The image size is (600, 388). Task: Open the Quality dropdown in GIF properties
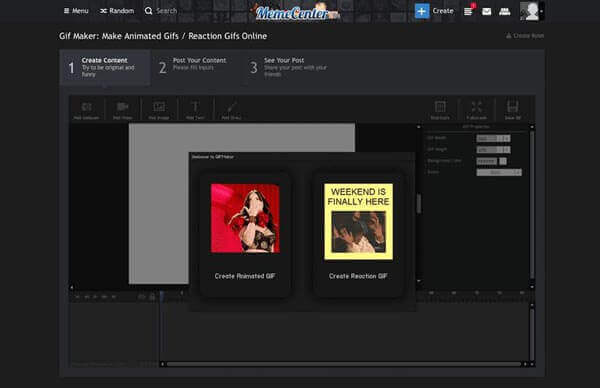[x=499, y=173]
